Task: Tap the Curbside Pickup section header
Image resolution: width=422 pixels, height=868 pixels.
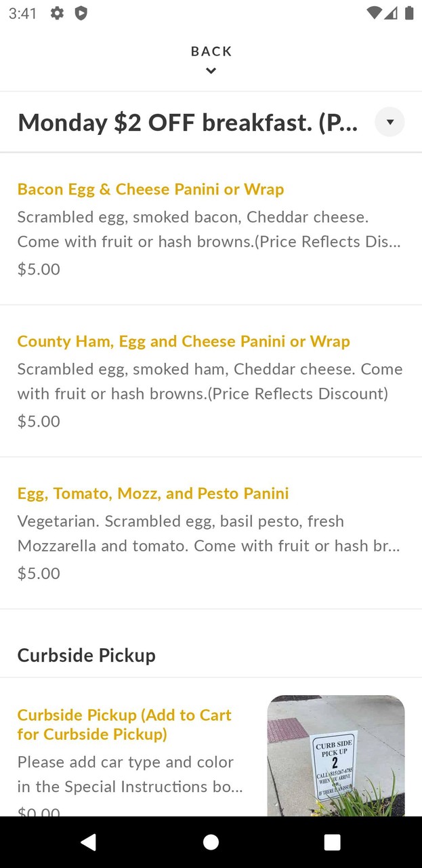Action: (x=87, y=655)
